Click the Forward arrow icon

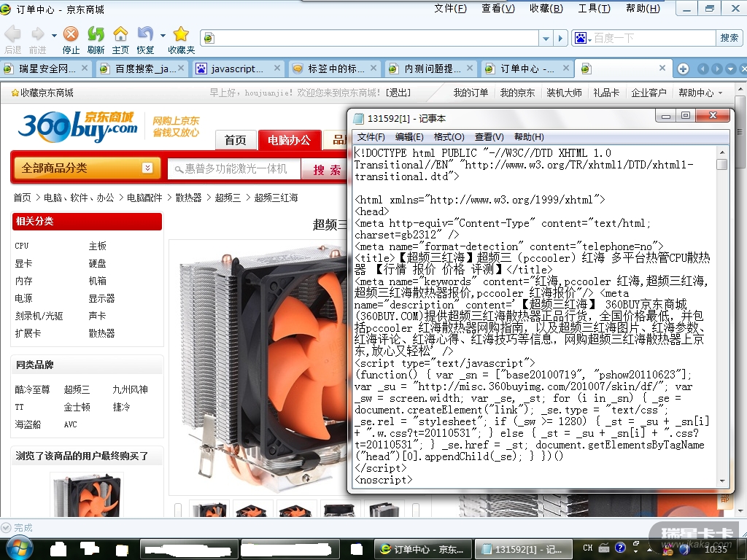click(x=38, y=34)
